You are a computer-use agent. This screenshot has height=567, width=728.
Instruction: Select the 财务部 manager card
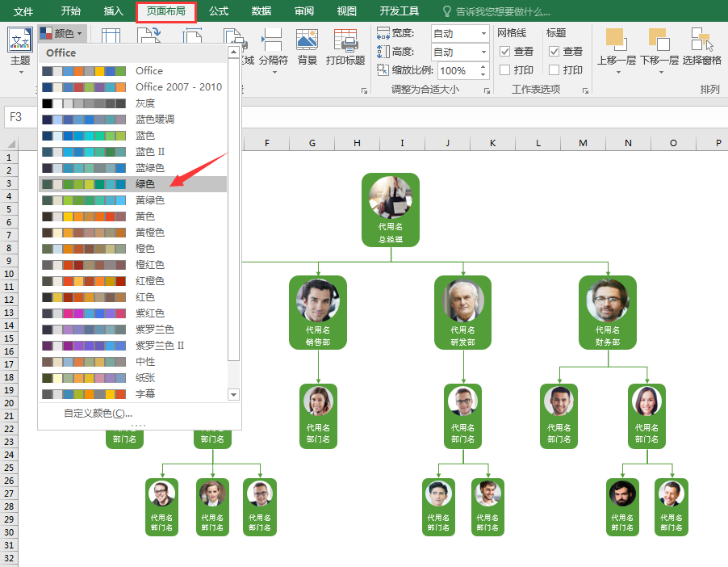608,313
